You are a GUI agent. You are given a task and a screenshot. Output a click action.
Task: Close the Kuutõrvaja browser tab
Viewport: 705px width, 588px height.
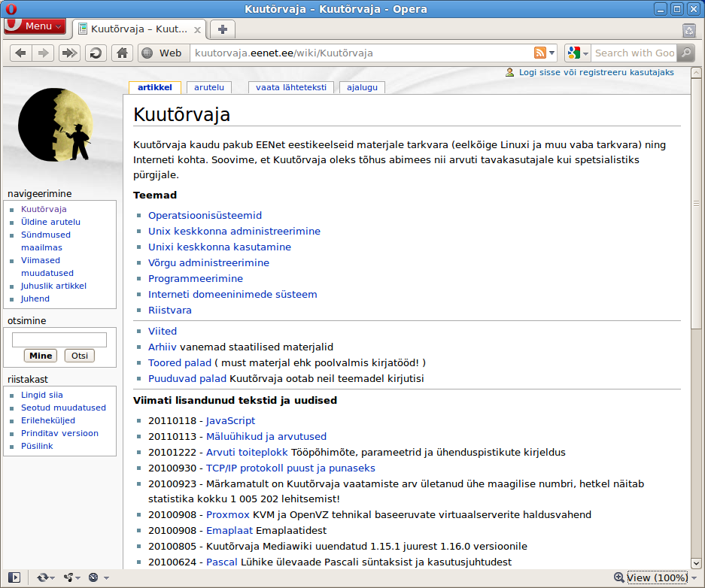point(197,29)
